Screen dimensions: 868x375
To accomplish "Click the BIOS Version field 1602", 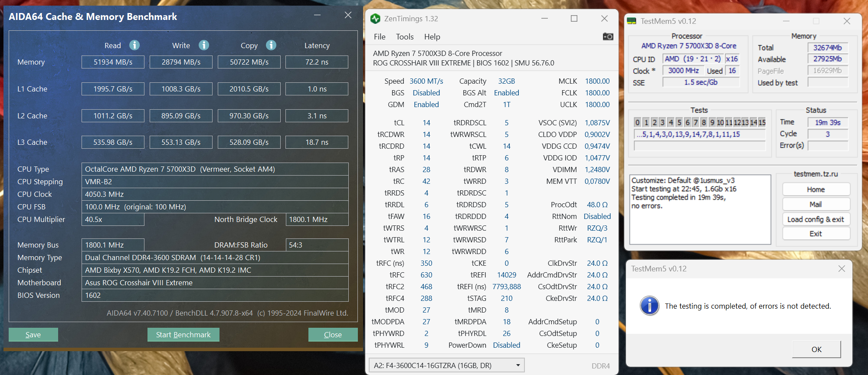I will pos(215,295).
